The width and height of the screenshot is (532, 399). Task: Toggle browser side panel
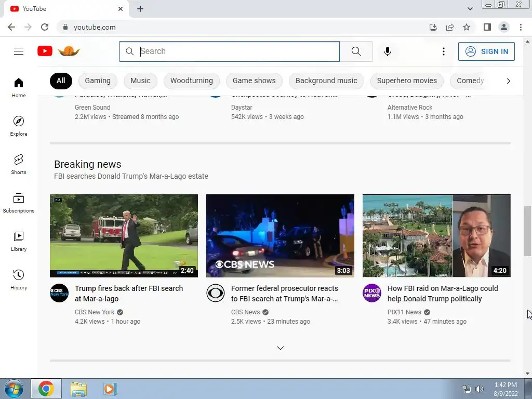pyautogui.click(x=487, y=27)
